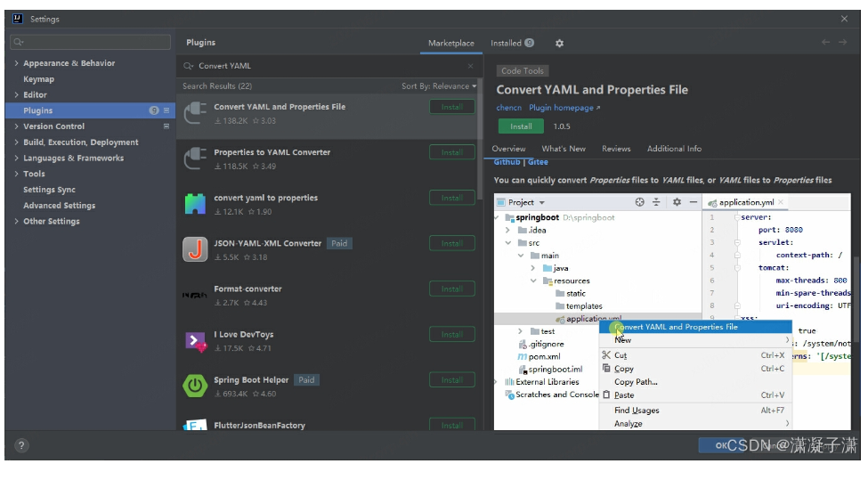Open the plugin settings gear icon
The height and width of the screenshot is (480, 868).
point(559,43)
